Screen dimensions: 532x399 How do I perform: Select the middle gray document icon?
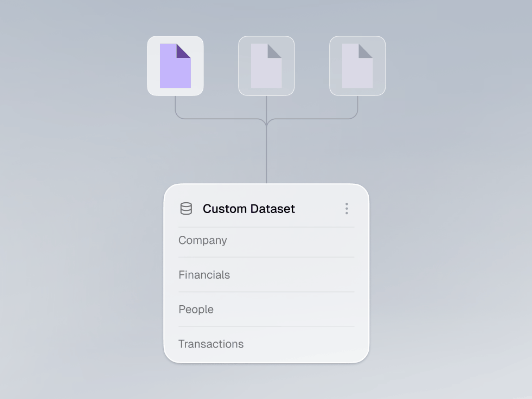click(266, 66)
